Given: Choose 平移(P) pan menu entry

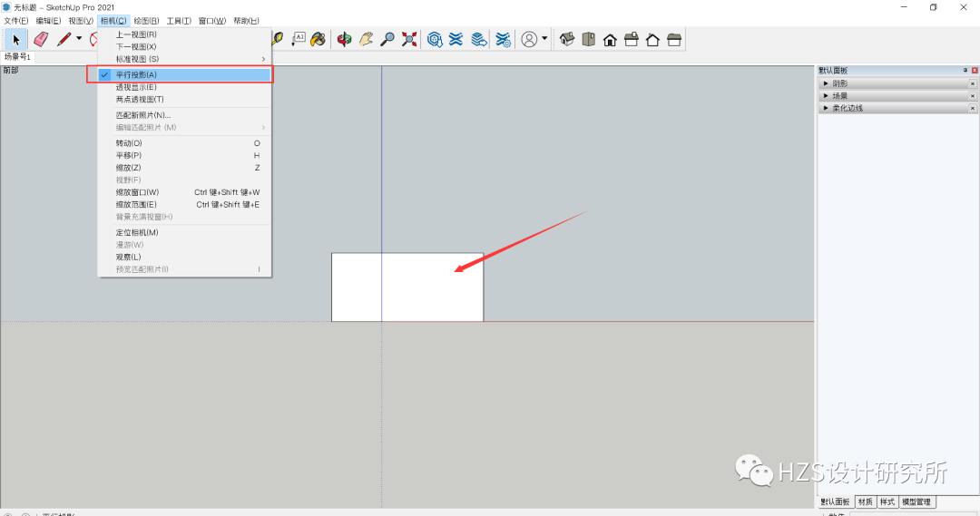Looking at the screenshot, I should 184,155.
